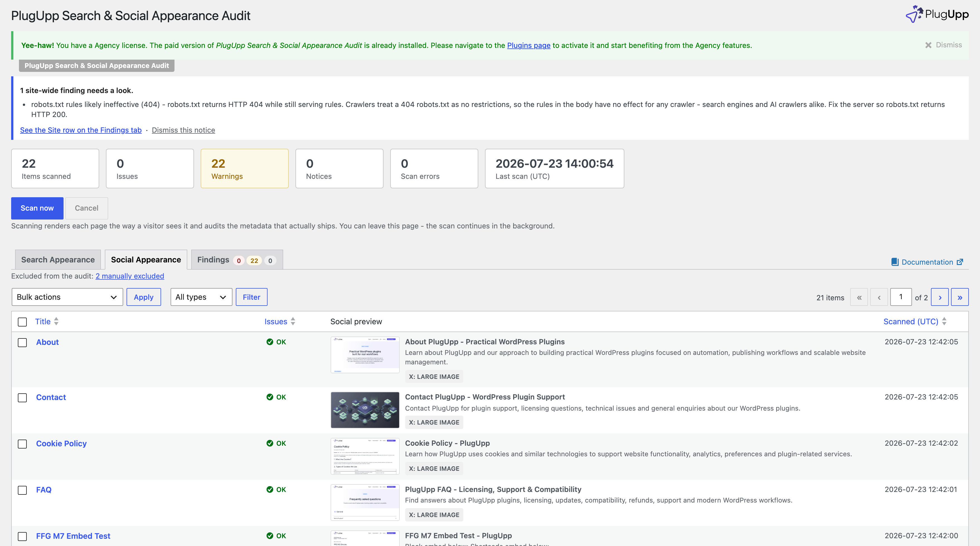Click the PlugUpp logo icon

[914, 14]
